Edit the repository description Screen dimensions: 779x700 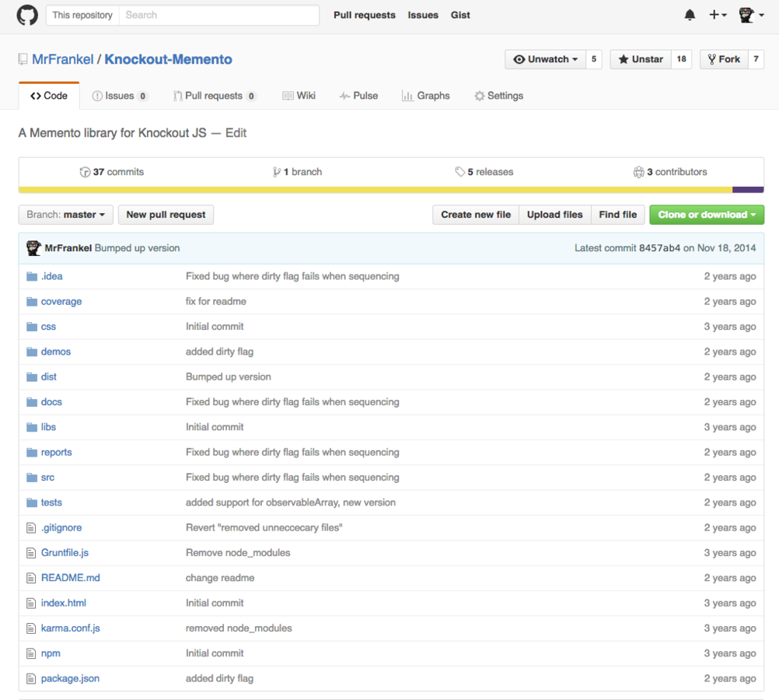tap(236, 133)
